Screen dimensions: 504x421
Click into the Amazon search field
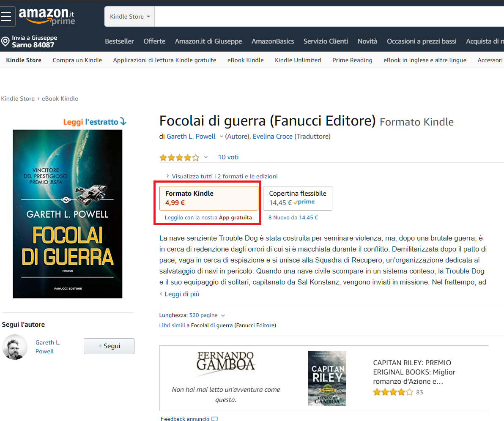point(329,16)
